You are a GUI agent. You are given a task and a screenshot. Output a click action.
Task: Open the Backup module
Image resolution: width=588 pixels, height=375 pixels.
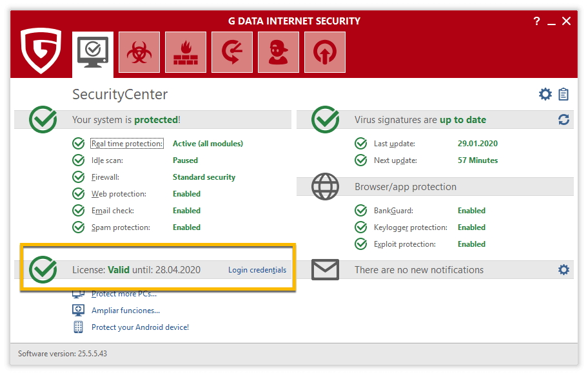pos(231,52)
